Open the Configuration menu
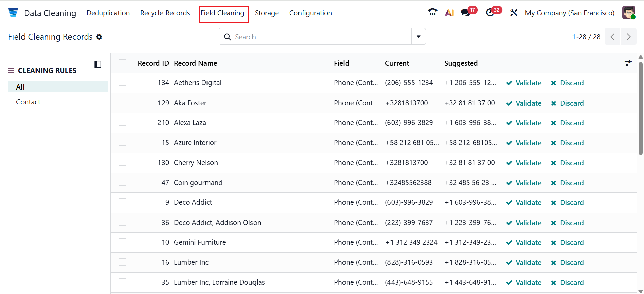 point(311,13)
